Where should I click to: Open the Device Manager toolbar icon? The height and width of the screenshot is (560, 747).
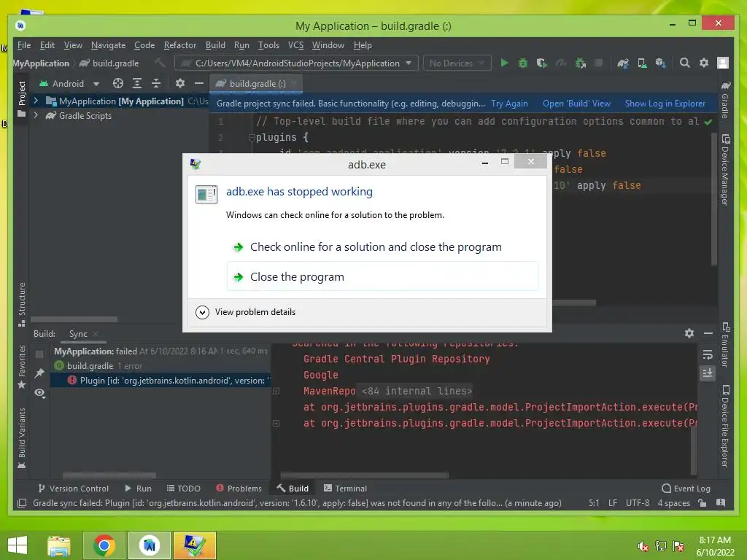642,63
